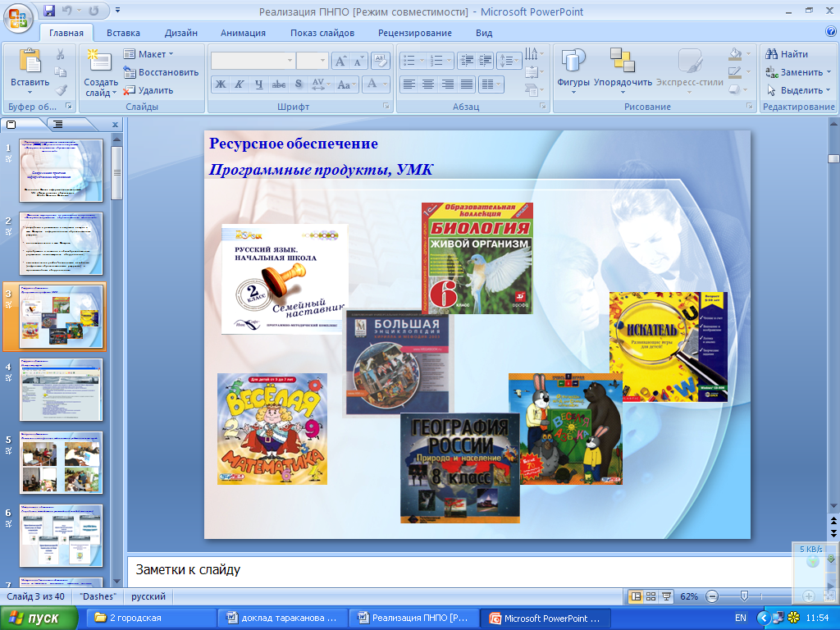Click the bulleted list icon

[409, 61]
